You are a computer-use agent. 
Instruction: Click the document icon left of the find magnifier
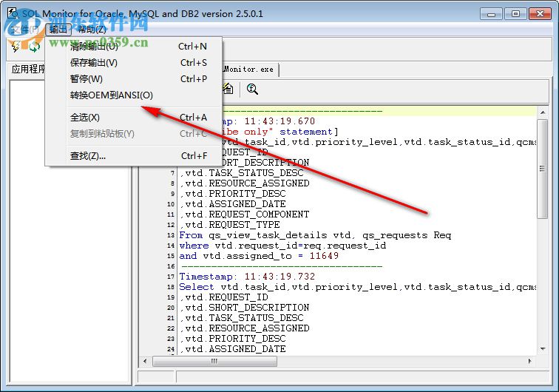228,89
